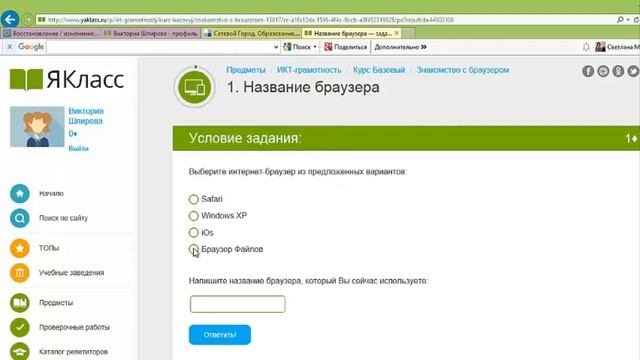Click the URL address bar

(x=327, y=20)
